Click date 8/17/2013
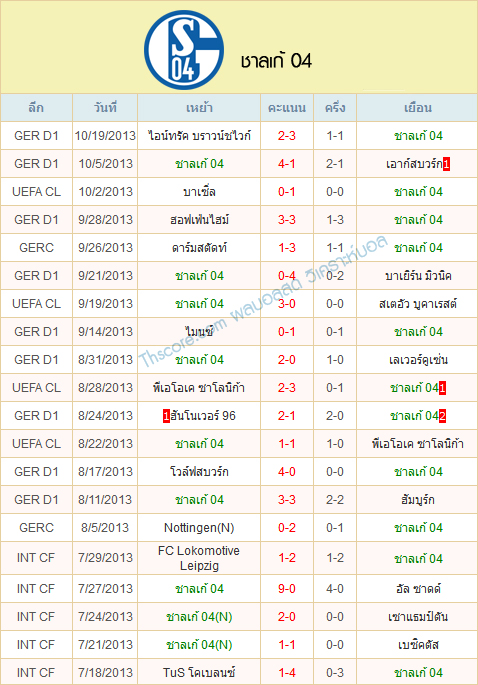478x685 pixels. click(x=105, y=471)
